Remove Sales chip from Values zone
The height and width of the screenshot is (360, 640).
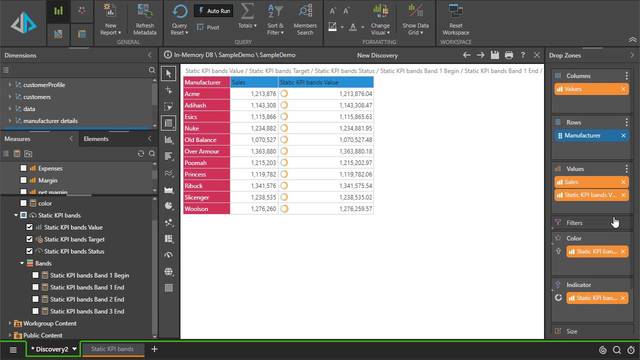[x=623, y=182]
